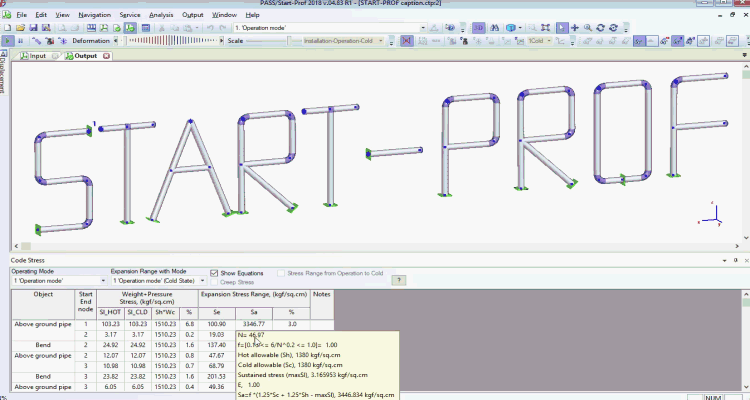Click the Sa value 3346.77 cell

pyautogui.click(x=254, y=324)
